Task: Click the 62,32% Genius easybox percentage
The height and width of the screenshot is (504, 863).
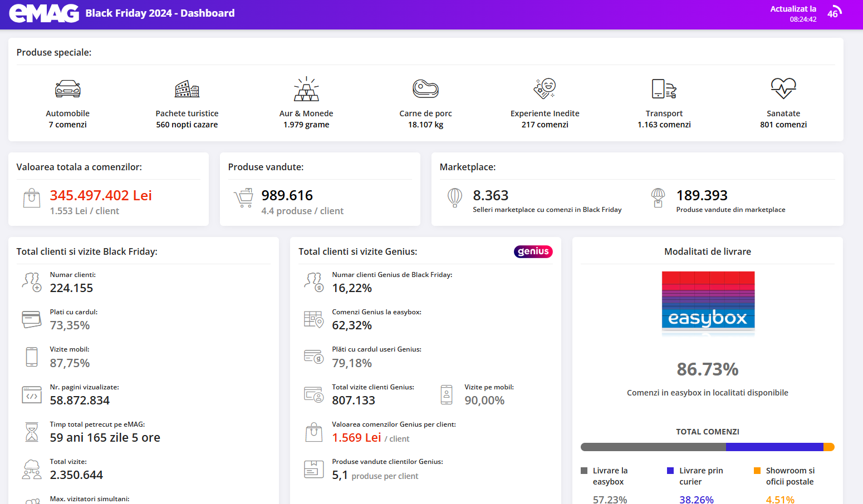Action: point(352,325)
